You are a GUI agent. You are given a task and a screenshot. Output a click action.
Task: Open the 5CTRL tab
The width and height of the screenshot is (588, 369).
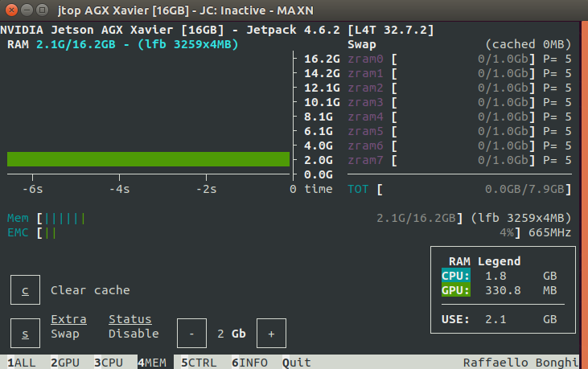click(x=199, y=363)
